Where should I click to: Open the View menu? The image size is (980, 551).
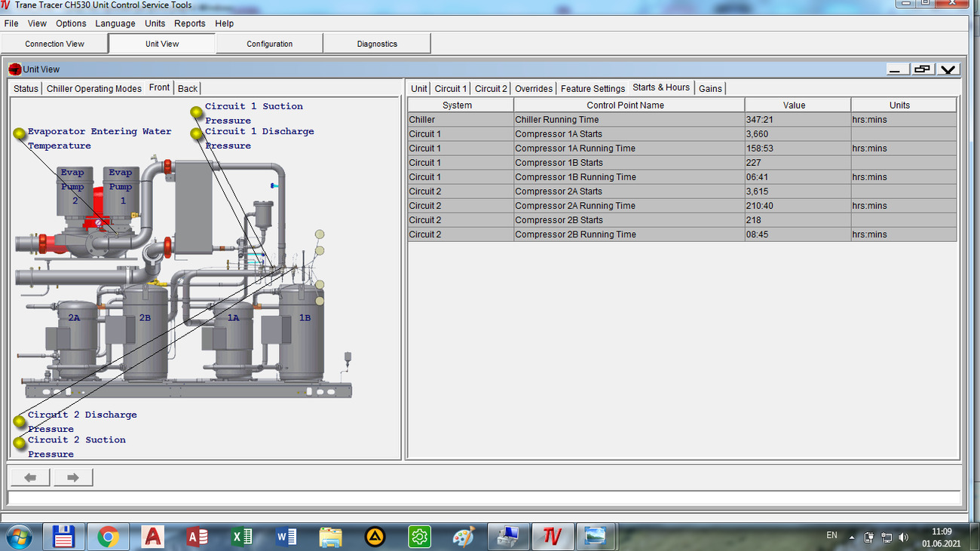tap(37, 23)
